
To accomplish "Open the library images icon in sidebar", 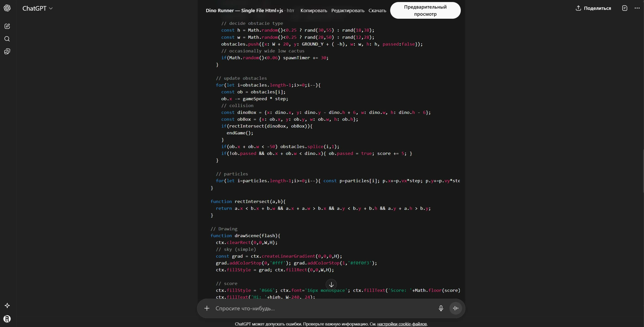I will coord(7,51).
